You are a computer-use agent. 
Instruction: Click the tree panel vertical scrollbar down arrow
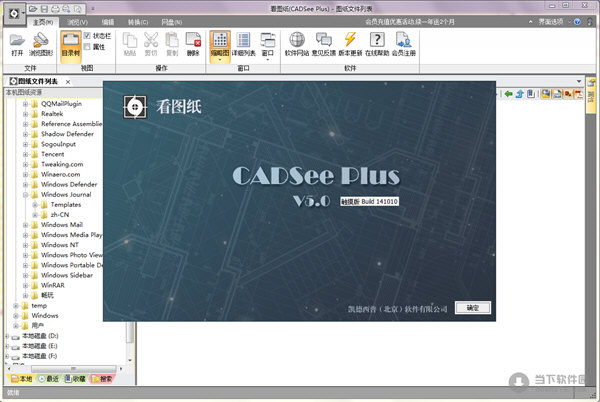click(130, 360)
